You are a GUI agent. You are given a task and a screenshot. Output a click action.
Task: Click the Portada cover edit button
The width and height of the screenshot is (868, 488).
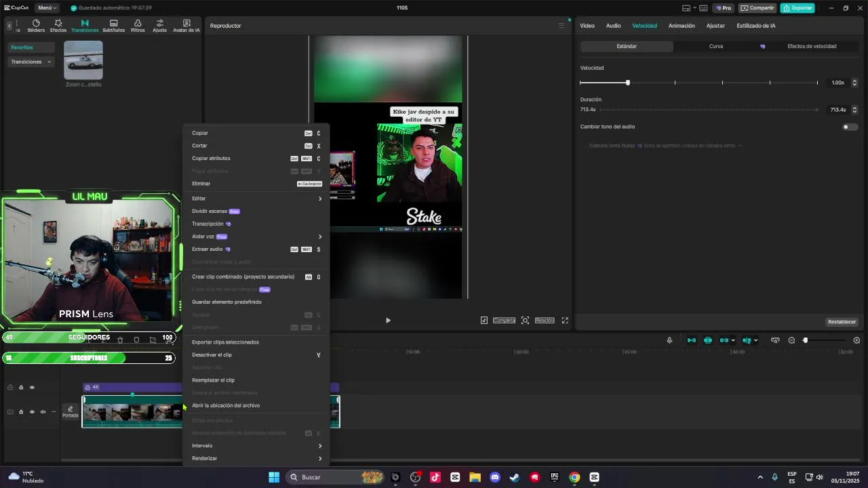(70, 411)
